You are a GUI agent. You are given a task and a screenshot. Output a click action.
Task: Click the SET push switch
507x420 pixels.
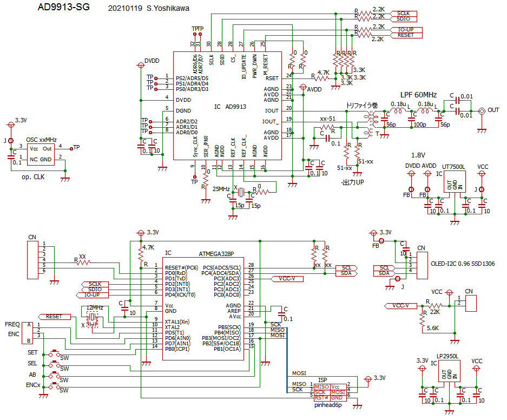click(x=55, y=353)
